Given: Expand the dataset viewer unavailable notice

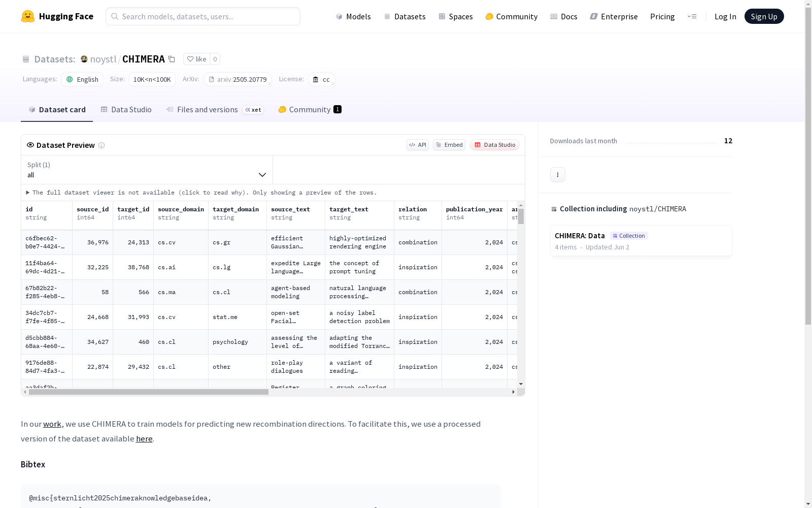Looking at the screenshot, I should coord(201,193).
